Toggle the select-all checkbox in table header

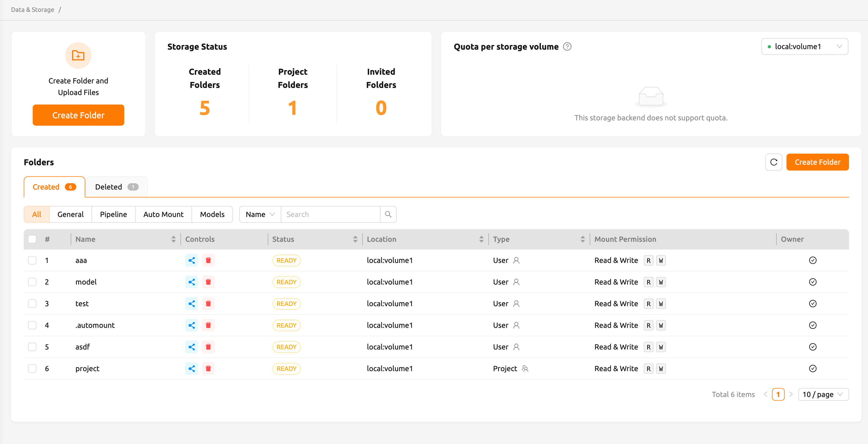(32, 239)
